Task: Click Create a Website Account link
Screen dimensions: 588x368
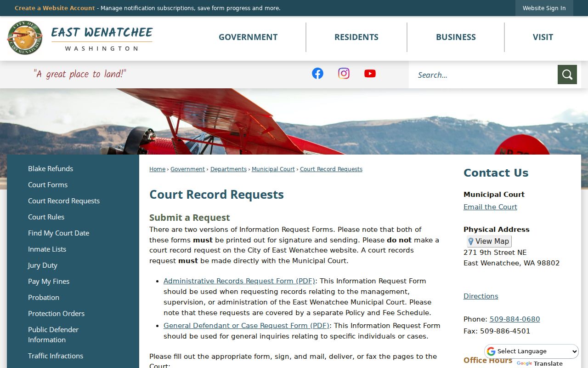Action: click(55, 8)
